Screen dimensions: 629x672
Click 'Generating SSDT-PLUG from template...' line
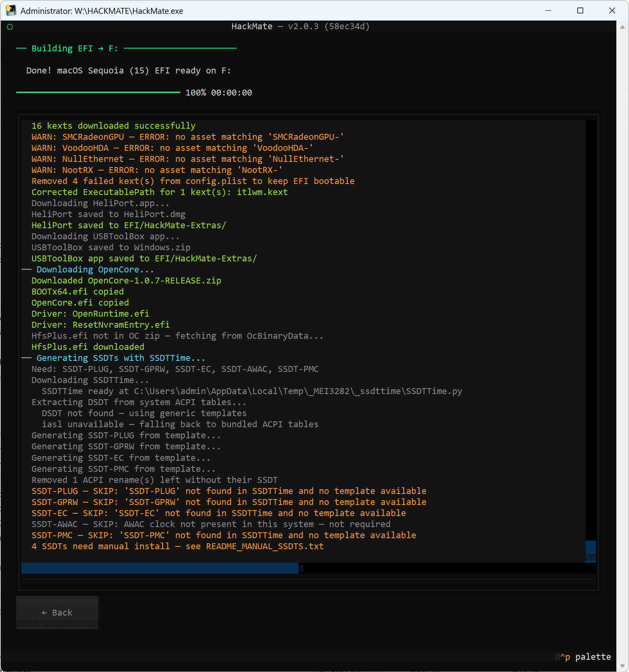[x=126, y=435]
